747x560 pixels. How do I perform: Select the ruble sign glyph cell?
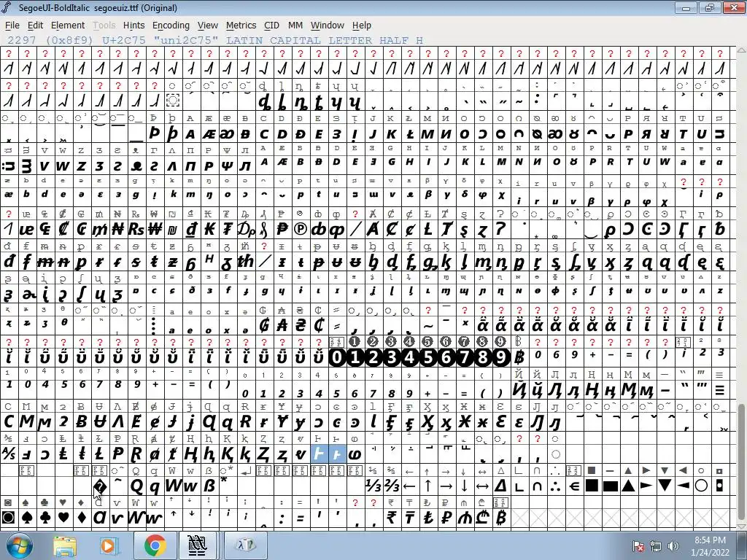click(x=446, y=517)
